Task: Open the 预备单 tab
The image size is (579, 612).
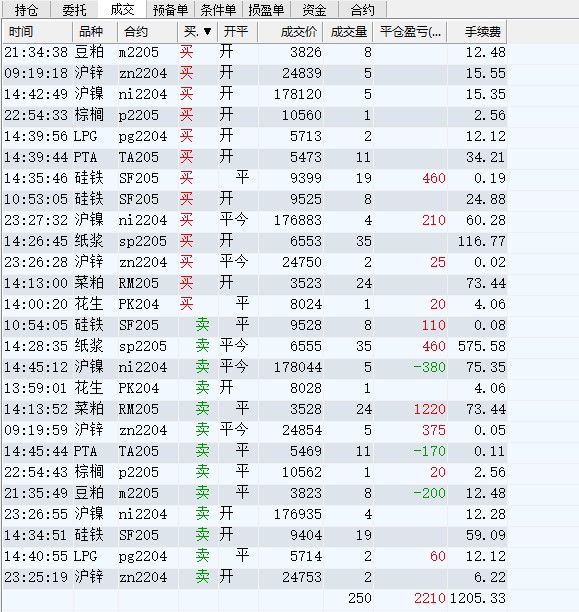Action: [x=170, y=9]
